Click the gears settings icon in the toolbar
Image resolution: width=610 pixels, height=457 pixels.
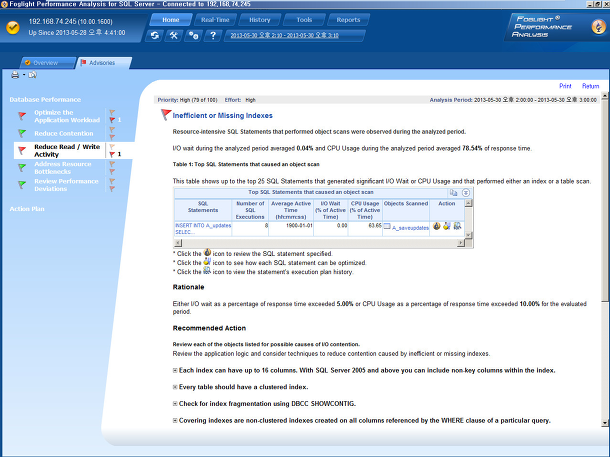pos(193,35)
